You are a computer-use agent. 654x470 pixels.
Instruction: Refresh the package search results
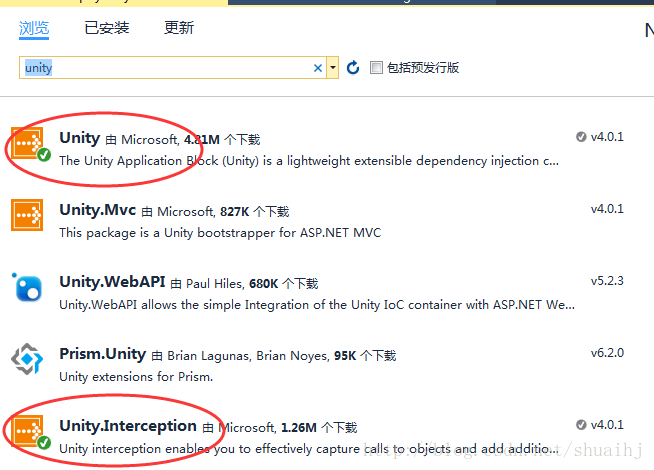pyautogui.click(x=353, y=68)
